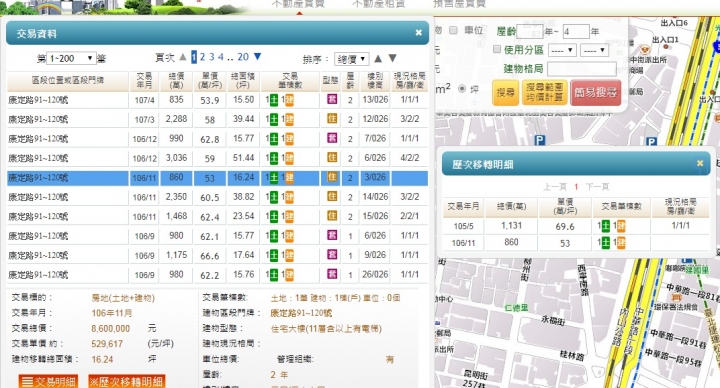Sort ascending with the up arrow
The image size is (720, 388).
(378, 58)
